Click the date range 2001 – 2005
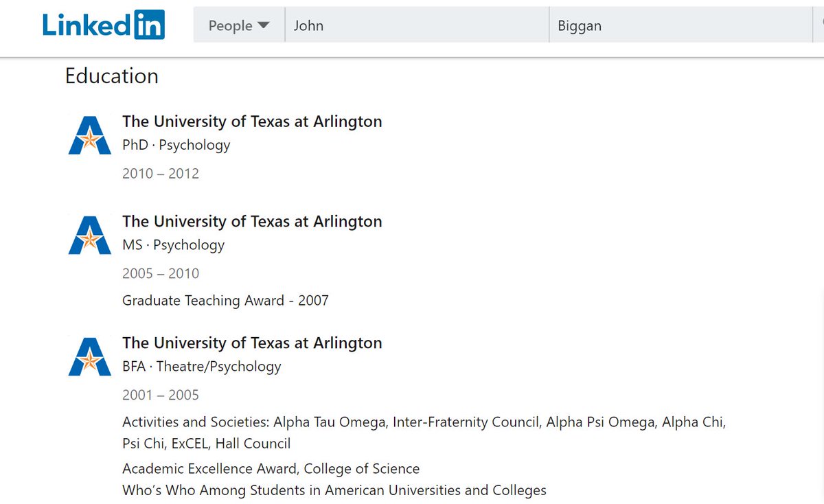Viewport: 824px width, 504px height. (x=161, y=396)
